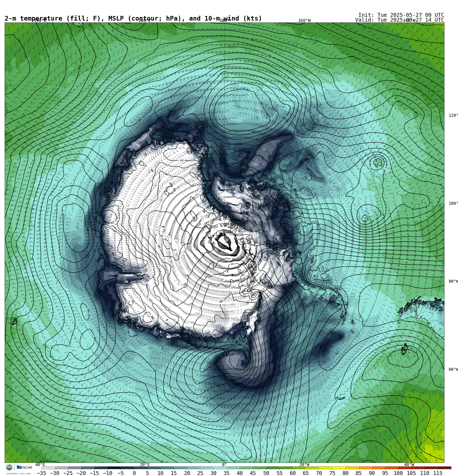Click the 60 tick label on the color bar
The width and height of the screenshot is (458, 476).
point(293,473)
